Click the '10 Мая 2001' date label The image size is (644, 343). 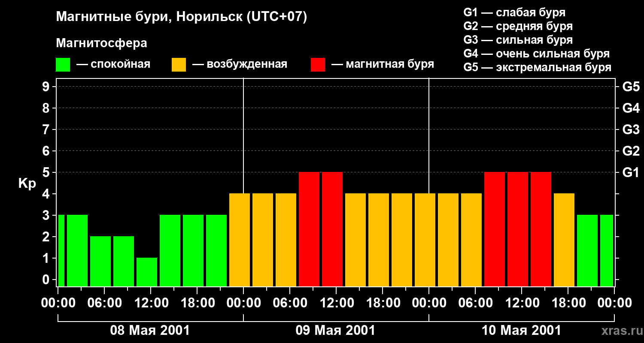pyautogui.click(x=521, y=330)
